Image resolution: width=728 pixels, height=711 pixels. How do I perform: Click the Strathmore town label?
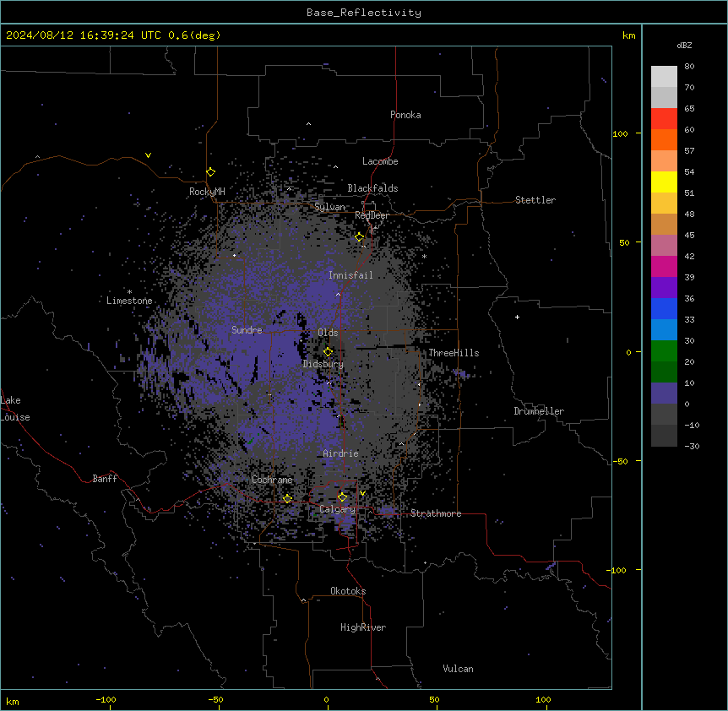[x=436, y=513]
